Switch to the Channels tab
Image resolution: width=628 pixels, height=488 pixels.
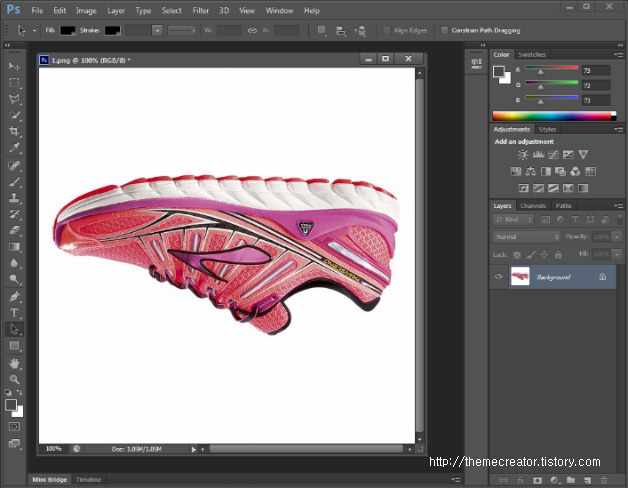pos(533,206)
